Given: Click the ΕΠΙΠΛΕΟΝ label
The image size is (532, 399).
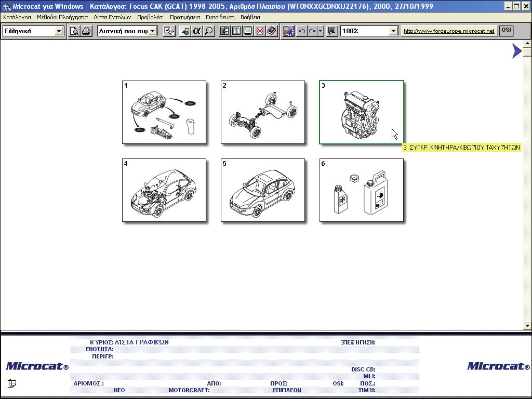Looking at the screenshot, I should coord(287,390).
